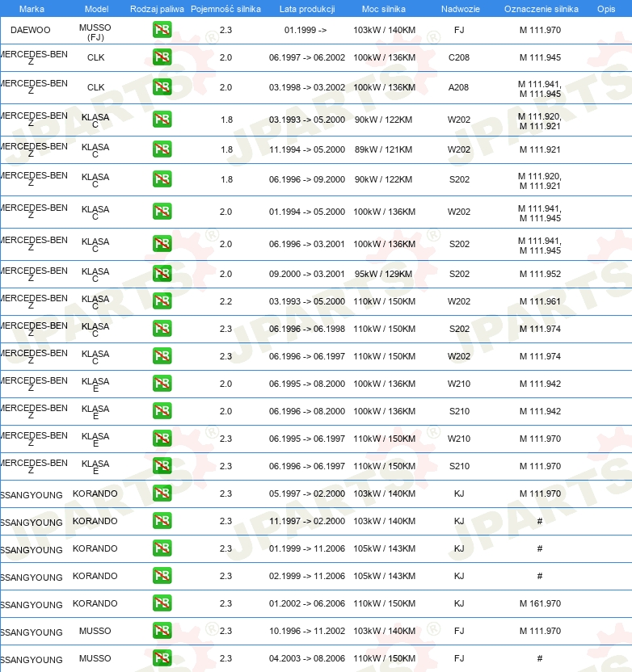Select body cell A208

tap(458, 87)
